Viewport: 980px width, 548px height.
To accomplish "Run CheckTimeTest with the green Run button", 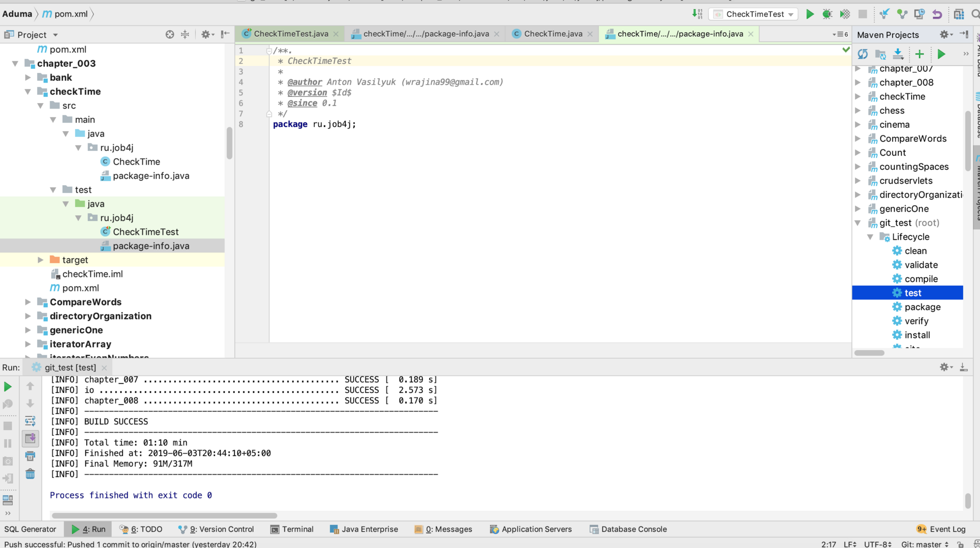I will coord(810,14).
